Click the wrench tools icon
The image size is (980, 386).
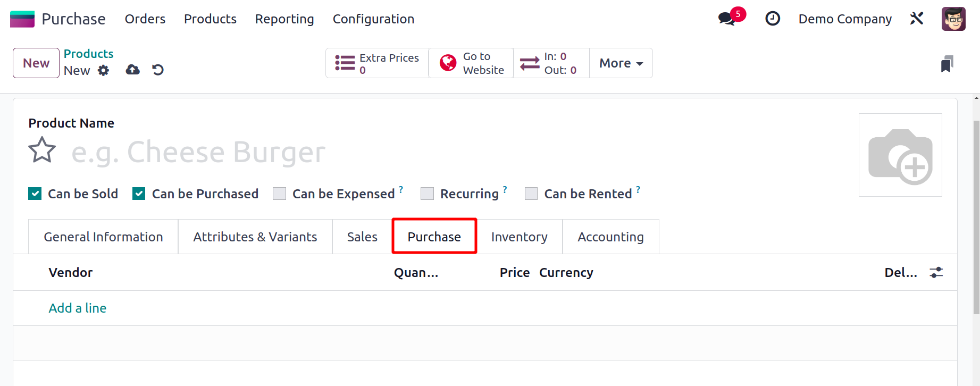pos(916,19)
